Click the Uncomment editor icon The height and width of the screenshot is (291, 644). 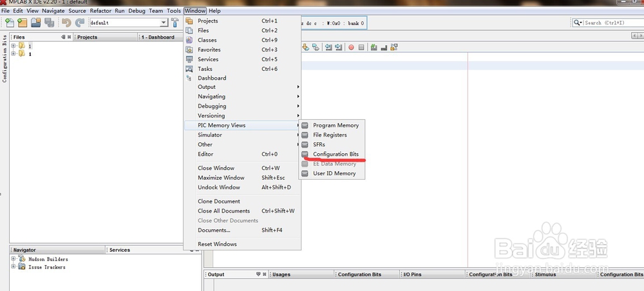[x=384, y=47]
